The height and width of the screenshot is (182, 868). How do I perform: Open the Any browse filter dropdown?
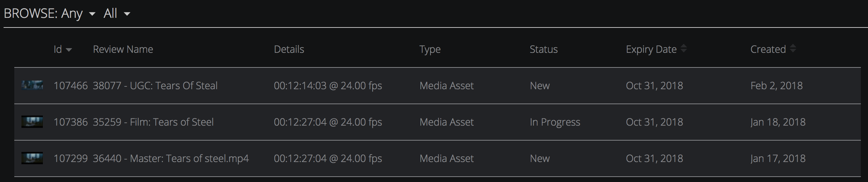[78, 14]
